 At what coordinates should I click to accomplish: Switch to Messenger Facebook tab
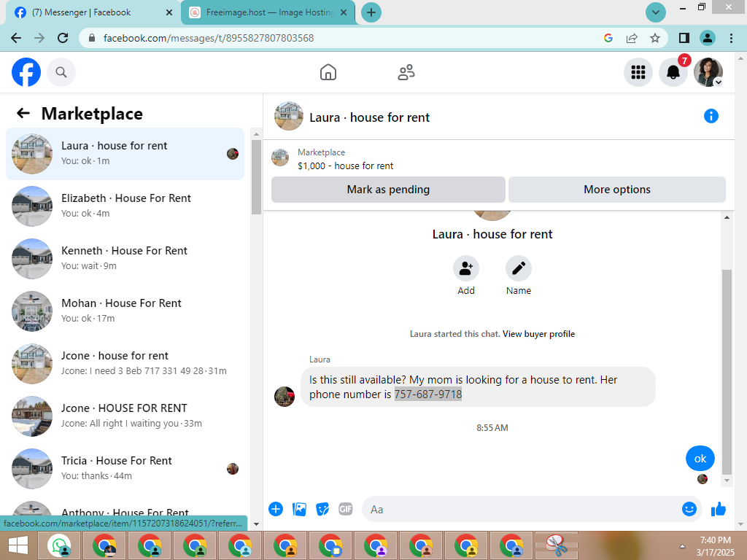(90, 12)
